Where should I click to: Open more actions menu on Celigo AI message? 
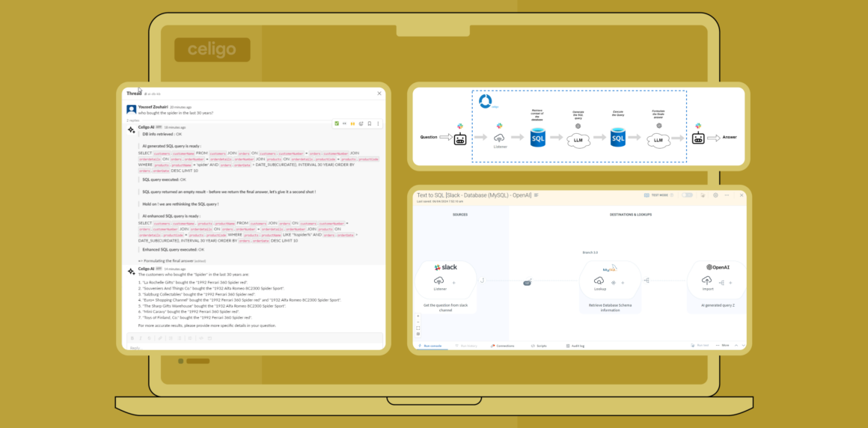click(378, 123)
